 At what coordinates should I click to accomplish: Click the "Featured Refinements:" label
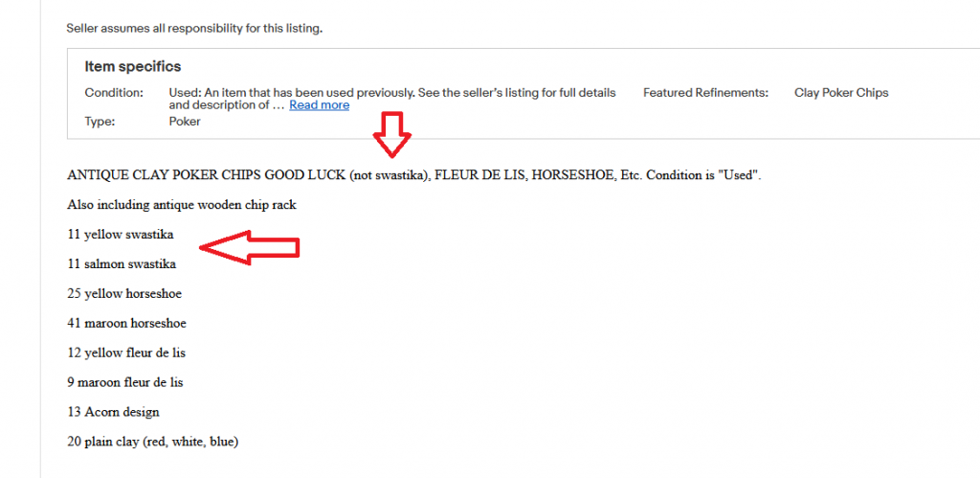click(x=705, y=93)
